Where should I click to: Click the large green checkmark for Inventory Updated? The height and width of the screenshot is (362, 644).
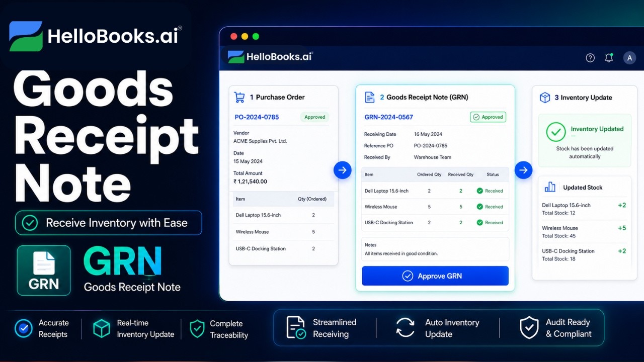click(x=556, y=132)
